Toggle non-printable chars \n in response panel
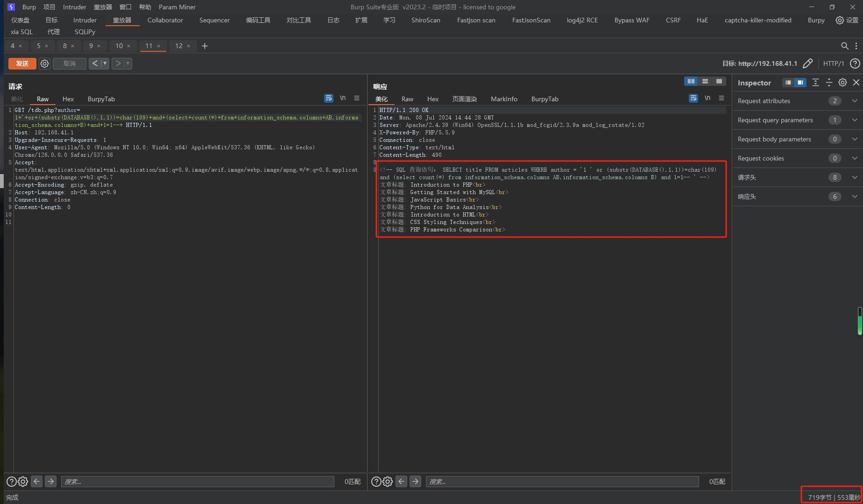The height and width of the screenshot is (504, 863). click(x=707, y=98)
